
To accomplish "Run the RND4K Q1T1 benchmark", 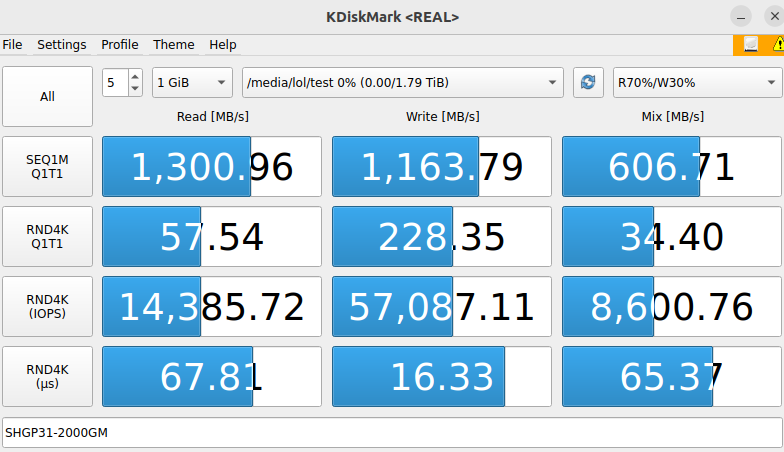I will click(x=47, y=237).
